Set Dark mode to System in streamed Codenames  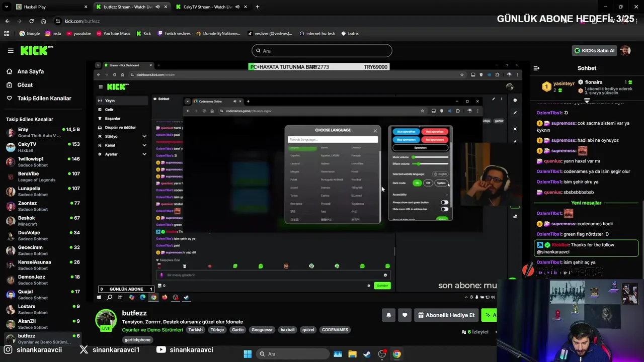(x=441, y=183)
